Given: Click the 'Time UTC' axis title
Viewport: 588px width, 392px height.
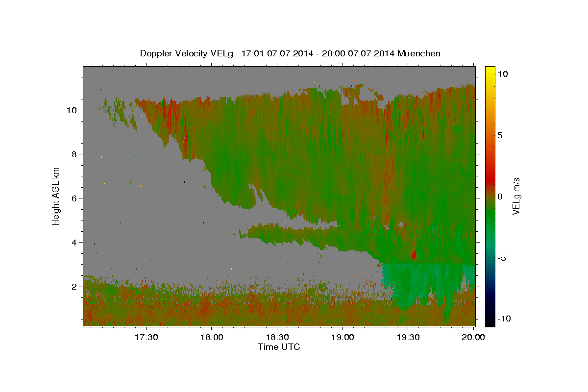Looking at the screenshot, I should (x=279, y=347).
